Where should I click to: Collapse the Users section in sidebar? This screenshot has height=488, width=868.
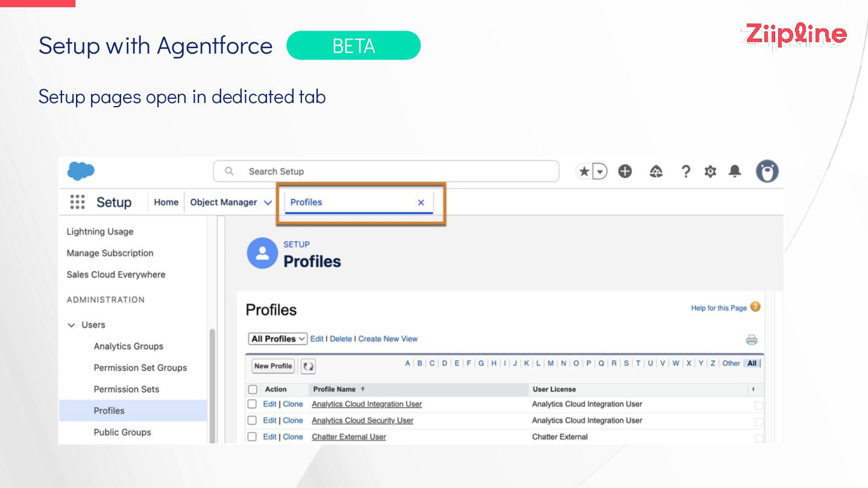tap(72, 325)
